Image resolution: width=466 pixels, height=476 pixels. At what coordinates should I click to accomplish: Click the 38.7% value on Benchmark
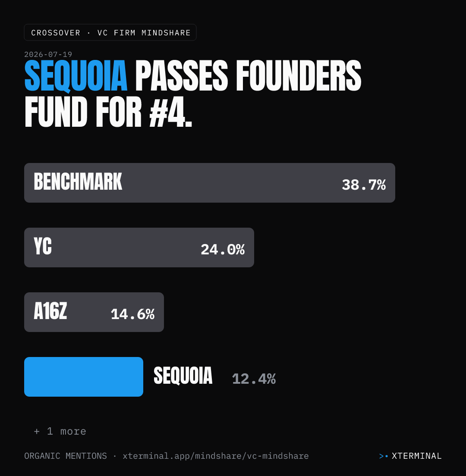364,185
